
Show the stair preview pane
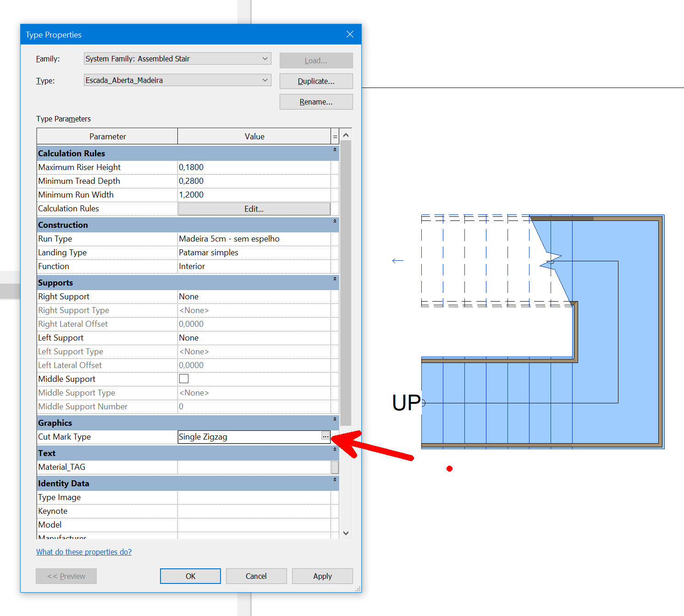click(x=66, y=576)
